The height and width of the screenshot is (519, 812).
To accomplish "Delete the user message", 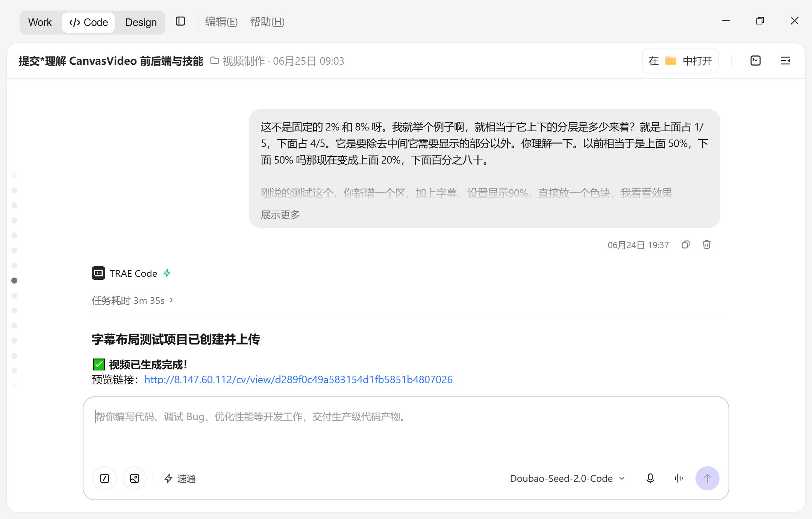I will (707, 245).
